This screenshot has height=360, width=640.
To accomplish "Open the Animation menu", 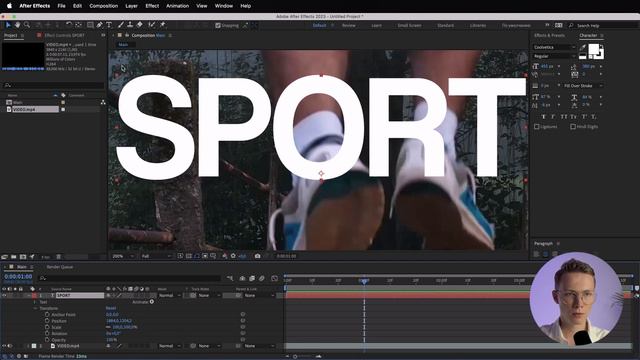I will tap(178, 6).
